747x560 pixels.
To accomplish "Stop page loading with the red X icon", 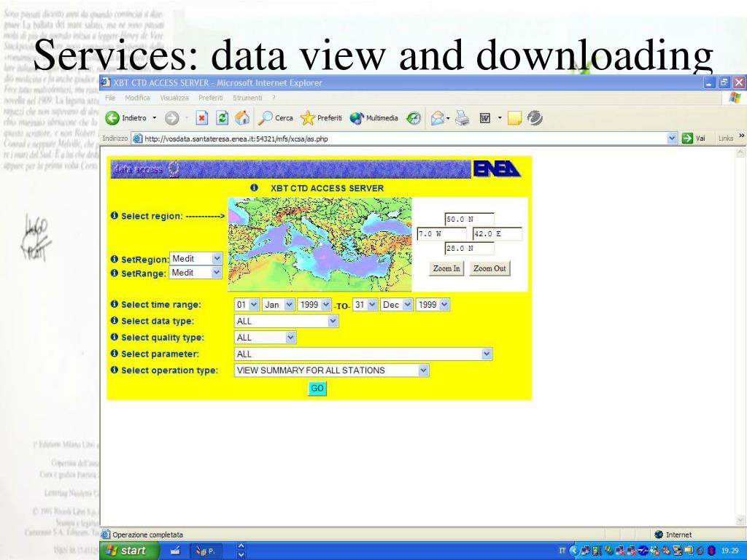I will point(202,118).
